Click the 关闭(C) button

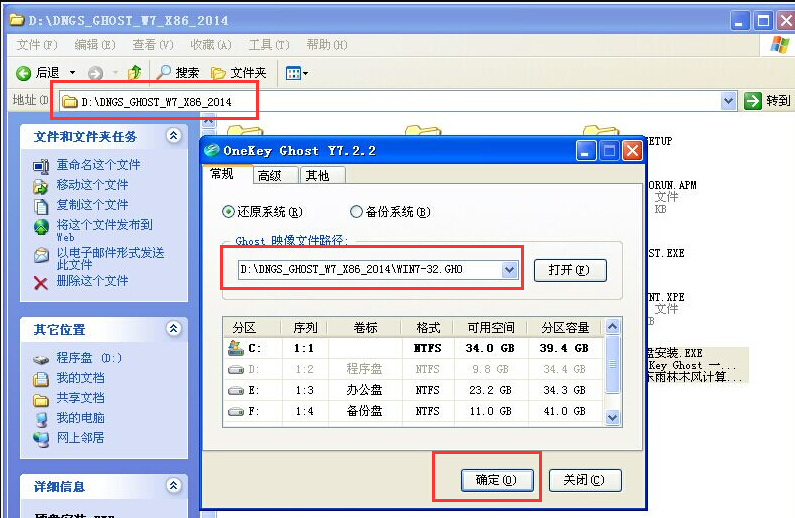pyautogui.click(x=585, y=480)
